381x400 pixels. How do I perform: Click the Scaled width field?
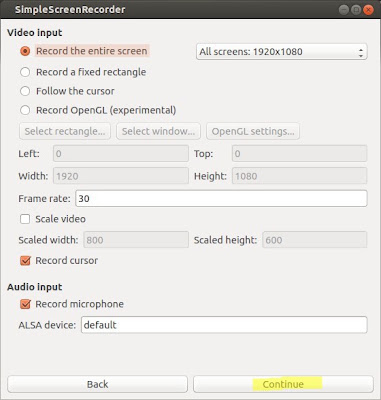pos(136,240)
